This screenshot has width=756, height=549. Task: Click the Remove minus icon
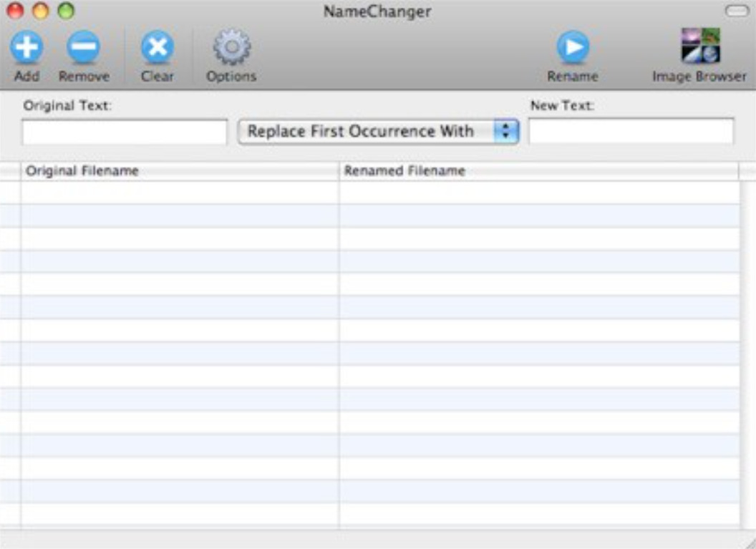(x=84, y=47)
